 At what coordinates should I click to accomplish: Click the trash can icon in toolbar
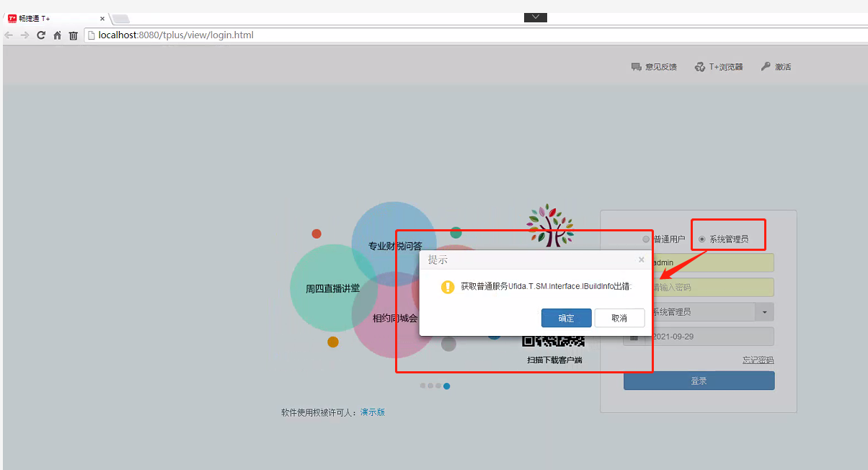tap(73, 35)
